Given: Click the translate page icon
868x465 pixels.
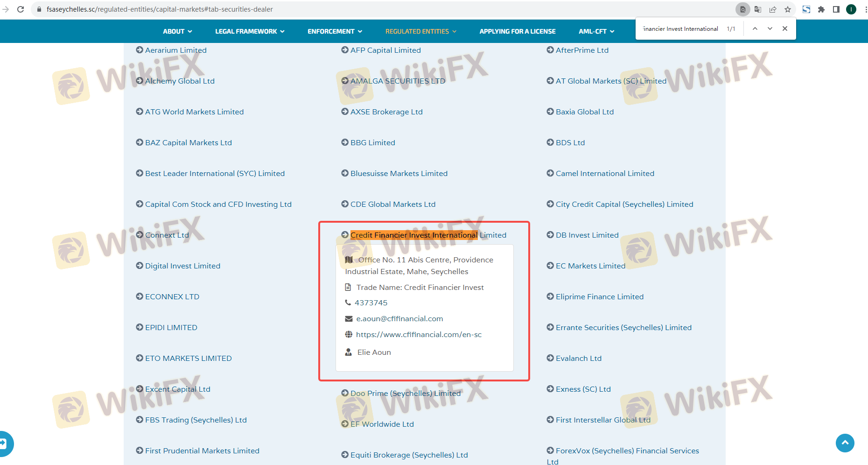Looking at the screenshot, I should (758, 9).
